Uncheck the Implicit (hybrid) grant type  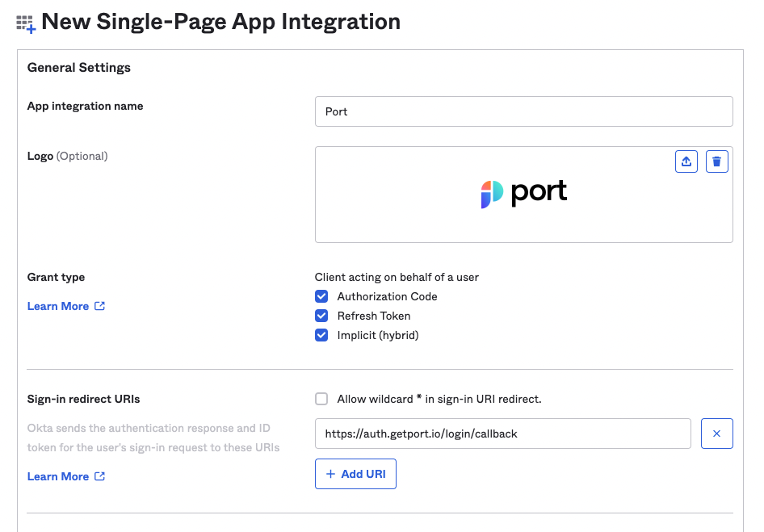tap(321, 334)
